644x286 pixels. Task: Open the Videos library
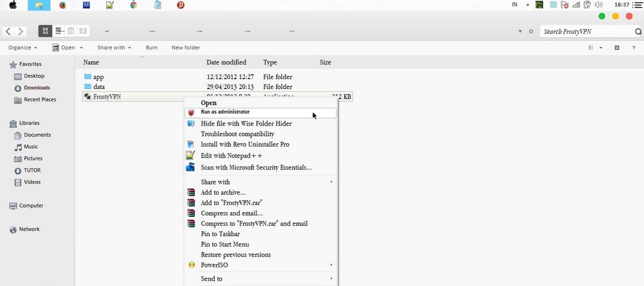[x=28, y=182]
